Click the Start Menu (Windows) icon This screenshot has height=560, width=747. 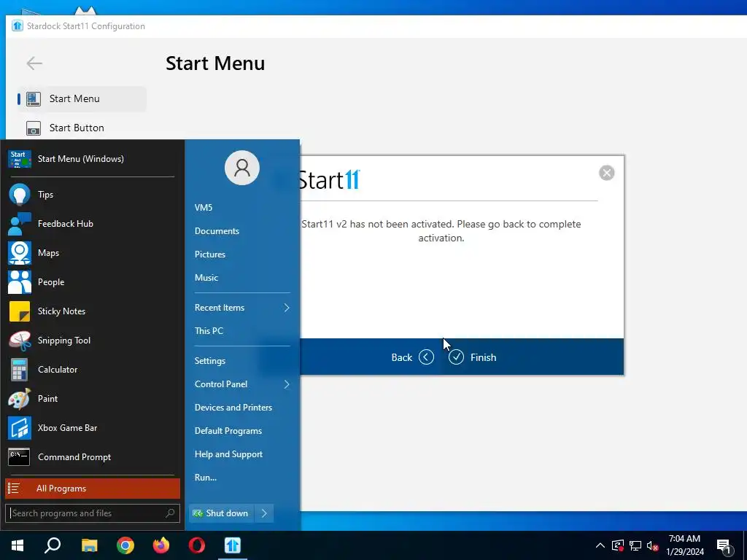(20, 159)
